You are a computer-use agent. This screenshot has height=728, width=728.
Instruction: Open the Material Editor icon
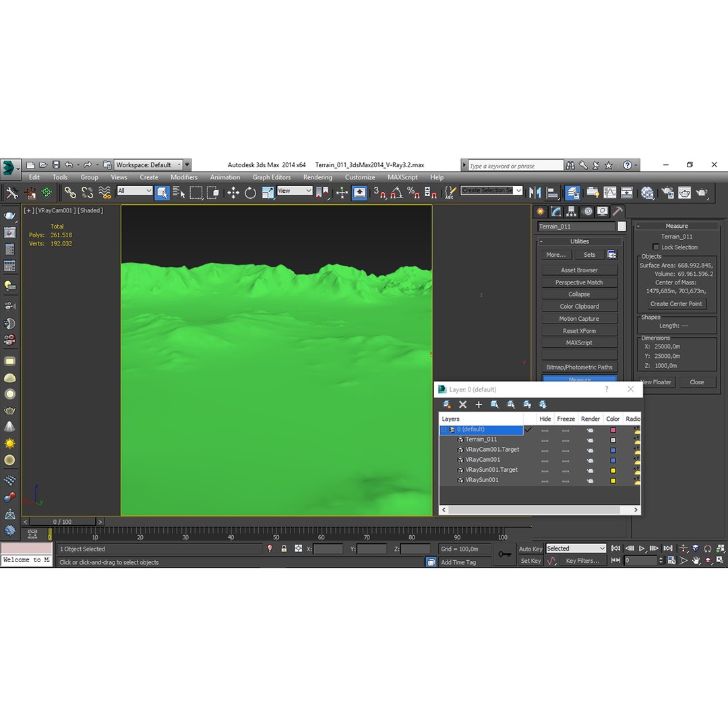click(x=647, y=192)
